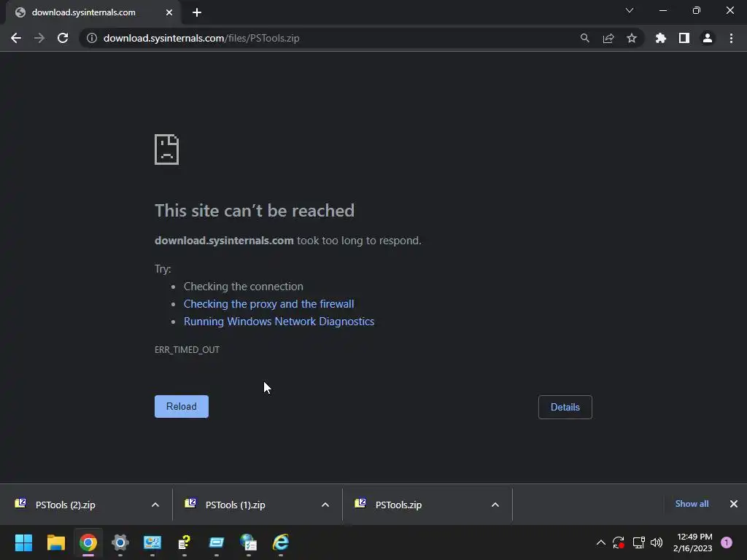Click the Details button
The image size is (747, 560).
[x=565, y=407]
